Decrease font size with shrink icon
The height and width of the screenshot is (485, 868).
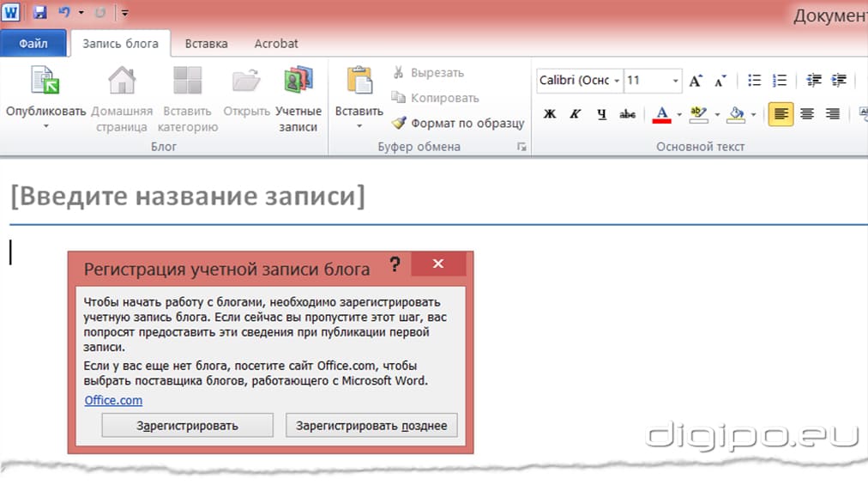(720, 81)
